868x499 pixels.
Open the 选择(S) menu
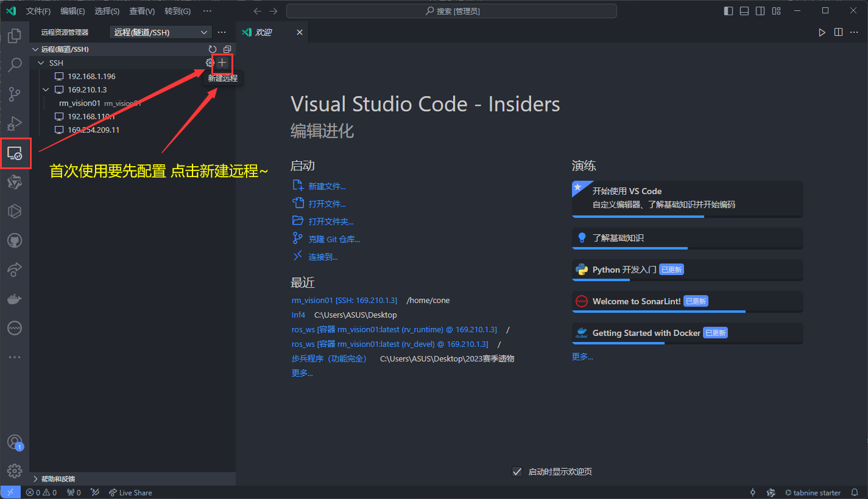coord(107,11)
